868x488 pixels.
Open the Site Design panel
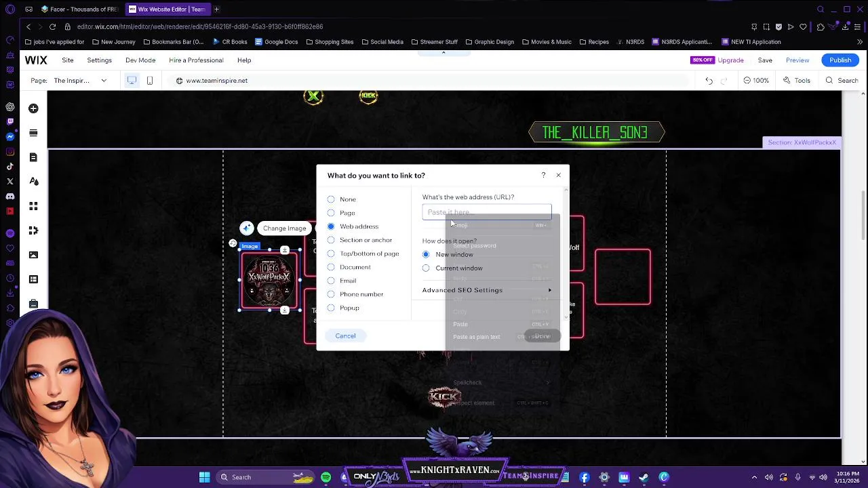(x=33, y=182)
